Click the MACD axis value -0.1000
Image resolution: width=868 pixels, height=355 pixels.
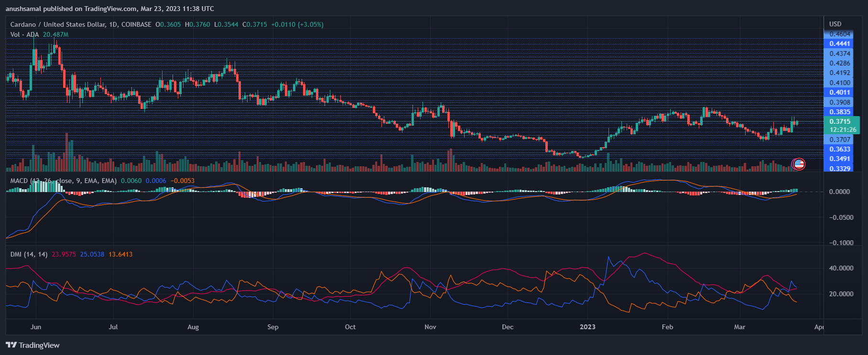click(841, 243)
